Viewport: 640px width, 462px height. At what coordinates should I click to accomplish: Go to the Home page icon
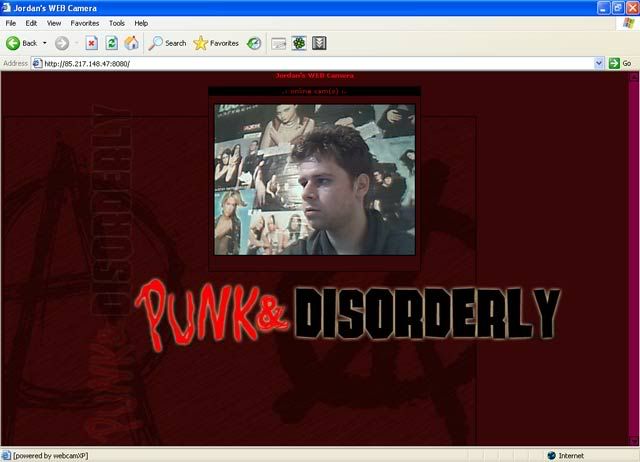click(x=131, y=43)
